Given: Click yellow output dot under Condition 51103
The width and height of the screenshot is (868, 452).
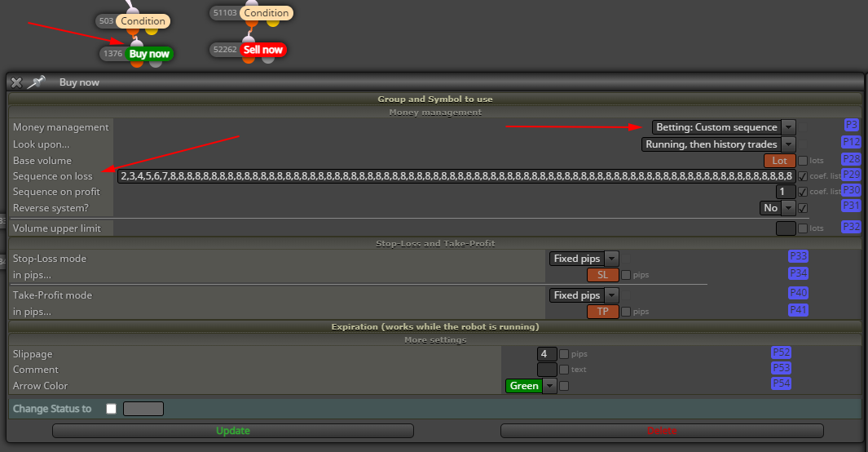Looking at the screenshot, I should click(273, 22).
